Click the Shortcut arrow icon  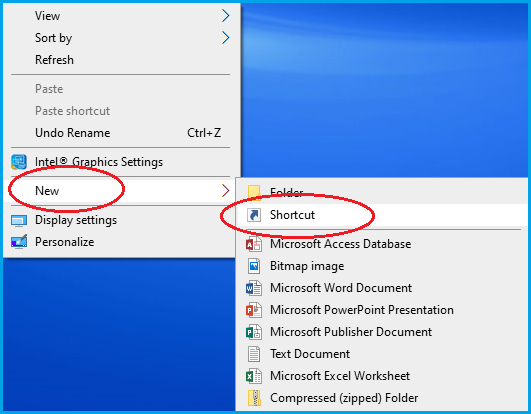[x=254, y=215]
